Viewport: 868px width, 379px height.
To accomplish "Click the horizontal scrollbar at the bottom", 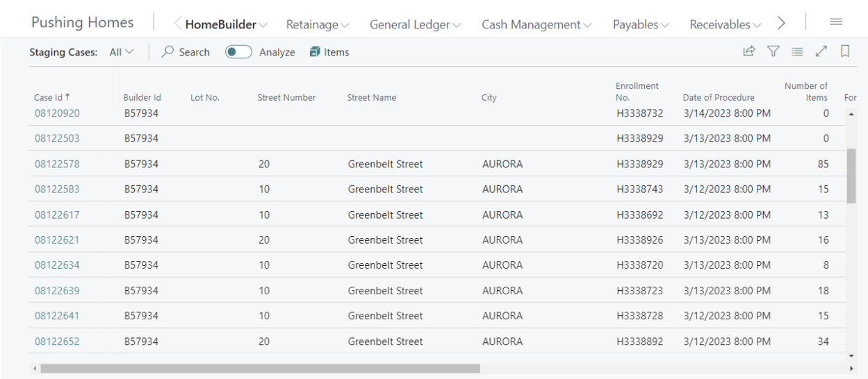I will point(260,369).
